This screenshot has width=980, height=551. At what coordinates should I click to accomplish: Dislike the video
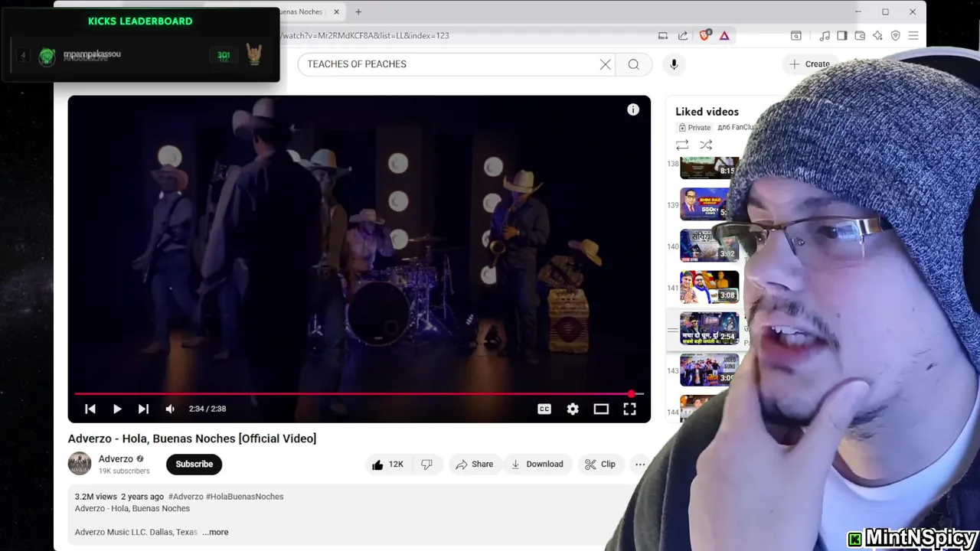(x=427, y=464)
